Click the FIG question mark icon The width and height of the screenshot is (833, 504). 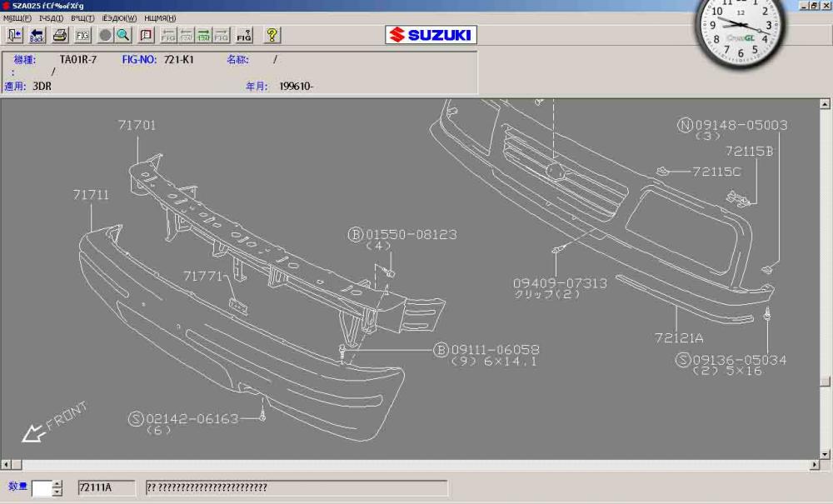point(244,35)
